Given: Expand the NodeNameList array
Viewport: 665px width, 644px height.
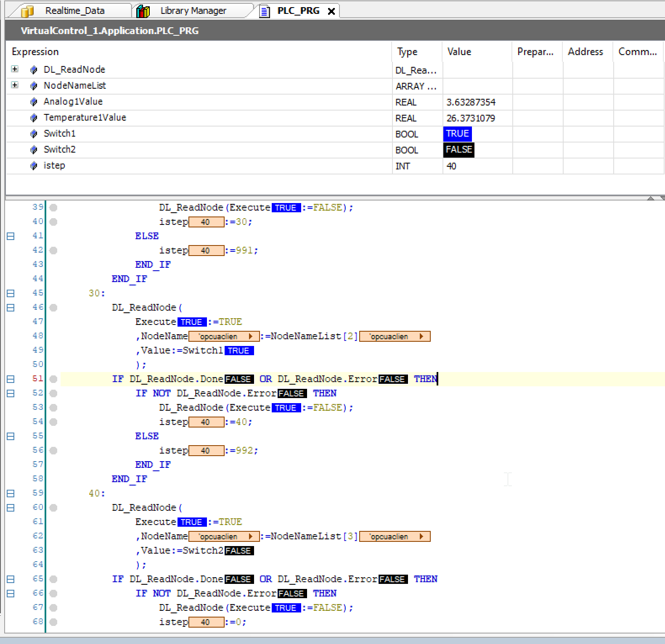Looking at the screenshot, I should [x=15, y=85].
